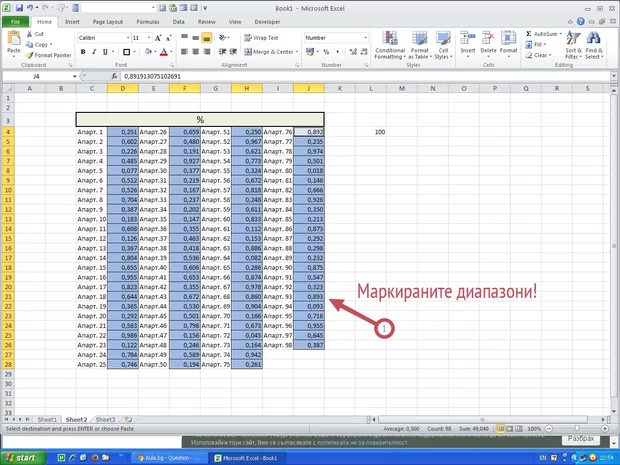Screen dimensions: 620x465
Task: Click the Cut scissors icon
Action: (x=30, y=34)
